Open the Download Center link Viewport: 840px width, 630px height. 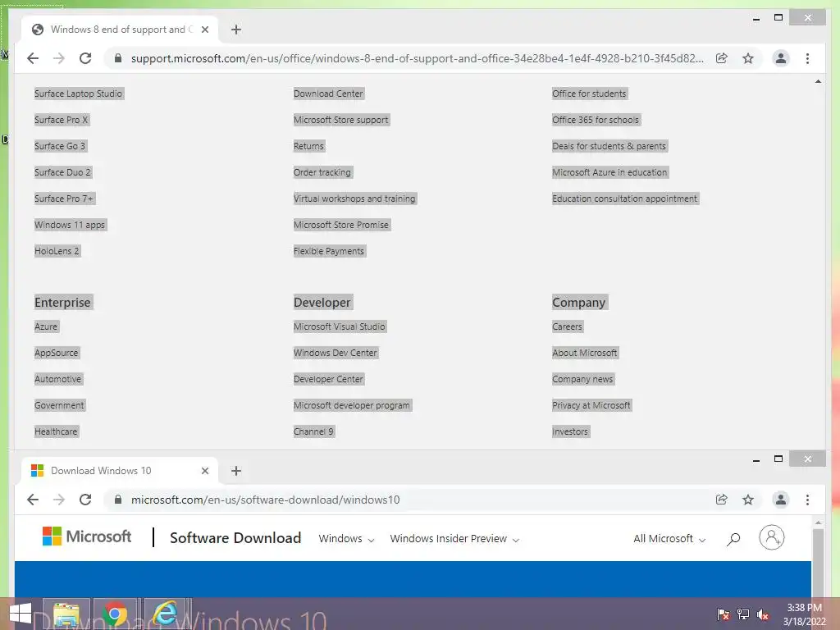click(x=328, y=94)
